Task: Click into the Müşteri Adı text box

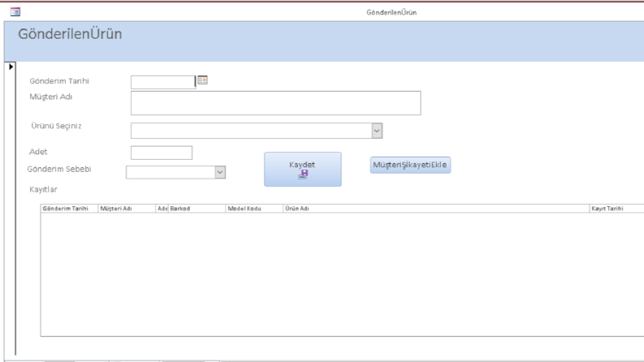Action: click(x=275, y=103)
